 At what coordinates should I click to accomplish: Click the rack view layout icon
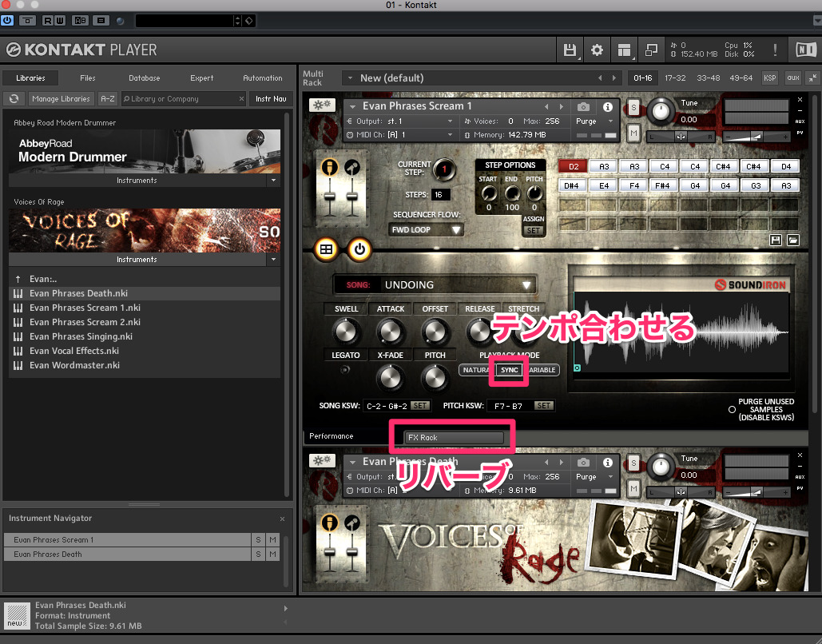click(624, 50)
